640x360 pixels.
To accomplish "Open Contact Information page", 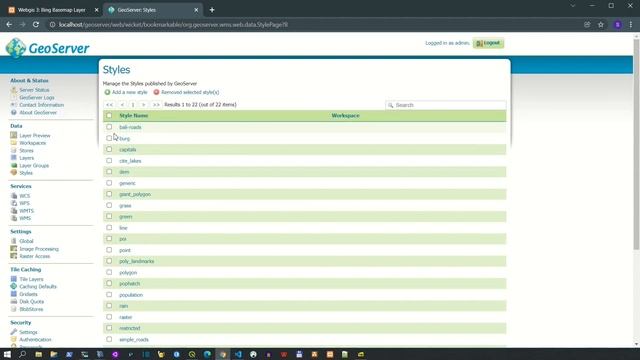I will tap(42, 105).
